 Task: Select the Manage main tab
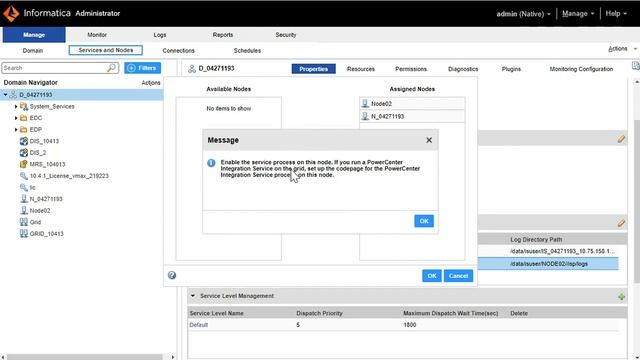tap(34, 35)
